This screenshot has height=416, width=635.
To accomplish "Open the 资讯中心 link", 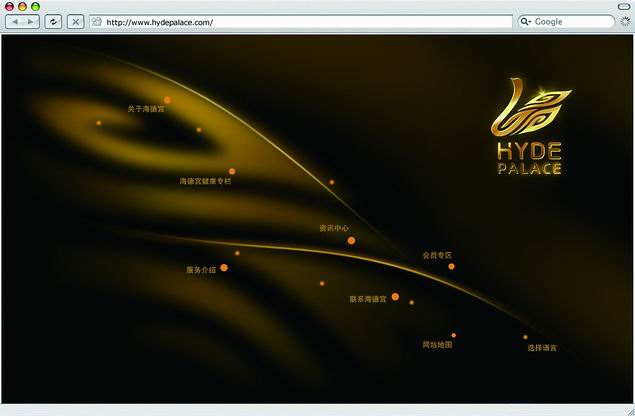I will (x=334, y=228).
